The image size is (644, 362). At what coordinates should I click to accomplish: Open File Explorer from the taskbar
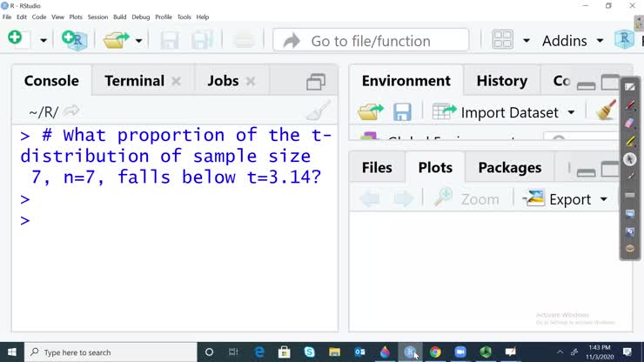(x=334, y=352)
